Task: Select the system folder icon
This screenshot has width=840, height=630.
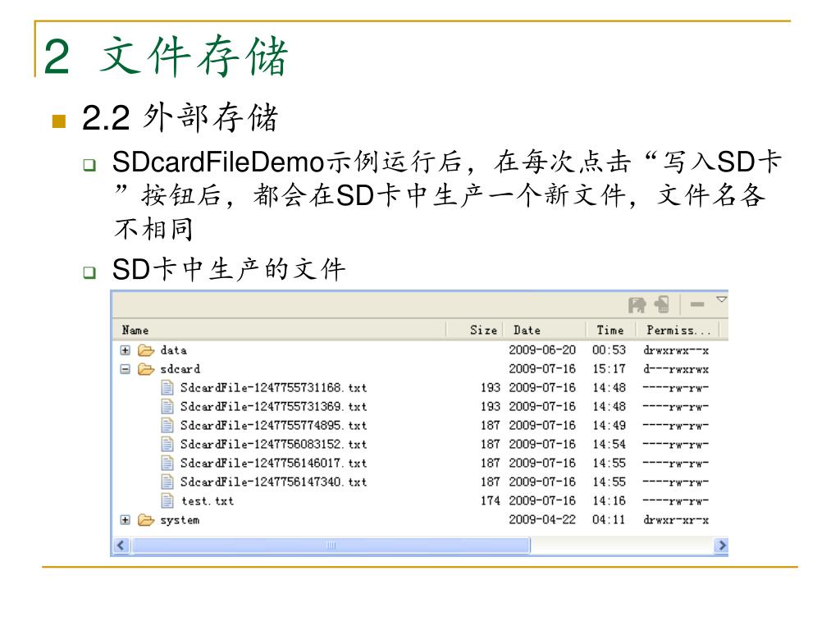Action: (146, 520)
